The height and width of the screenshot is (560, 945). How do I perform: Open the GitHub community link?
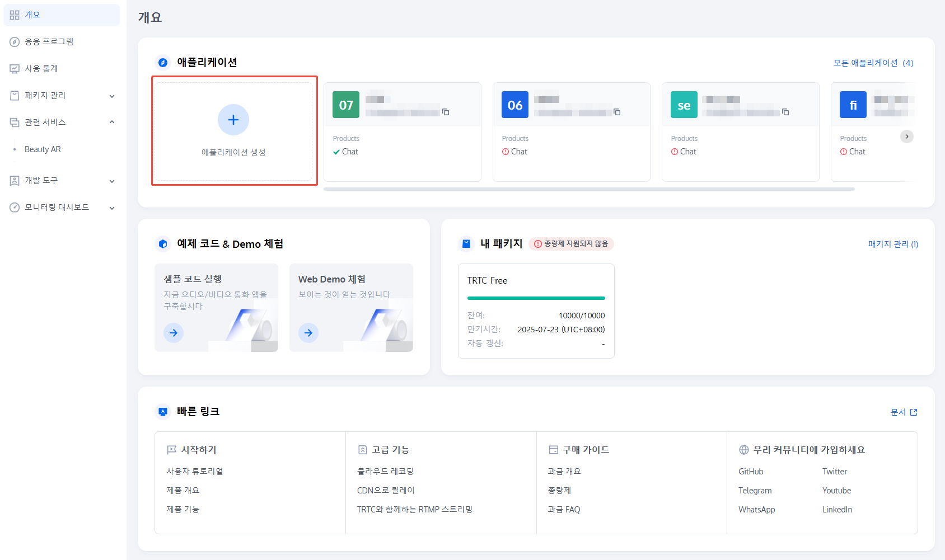coord(751,472)
